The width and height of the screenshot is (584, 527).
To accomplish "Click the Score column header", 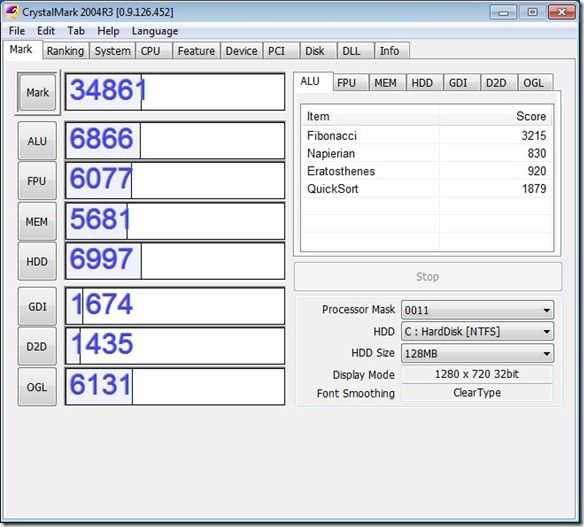I will [x=496, y=116].
